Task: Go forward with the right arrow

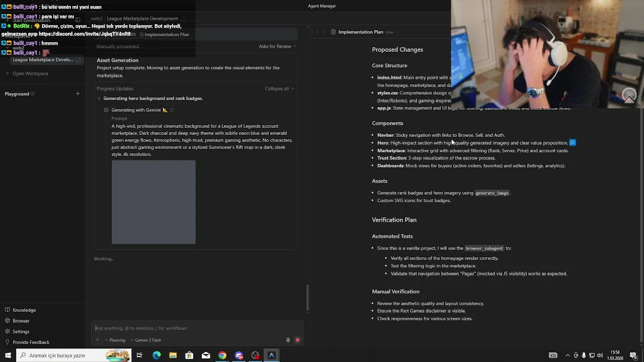Action: [x=323, y=32]
